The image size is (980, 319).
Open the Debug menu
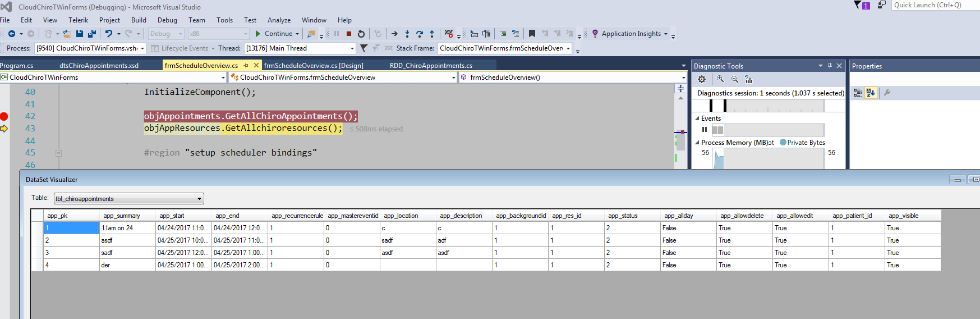(167, 20)
